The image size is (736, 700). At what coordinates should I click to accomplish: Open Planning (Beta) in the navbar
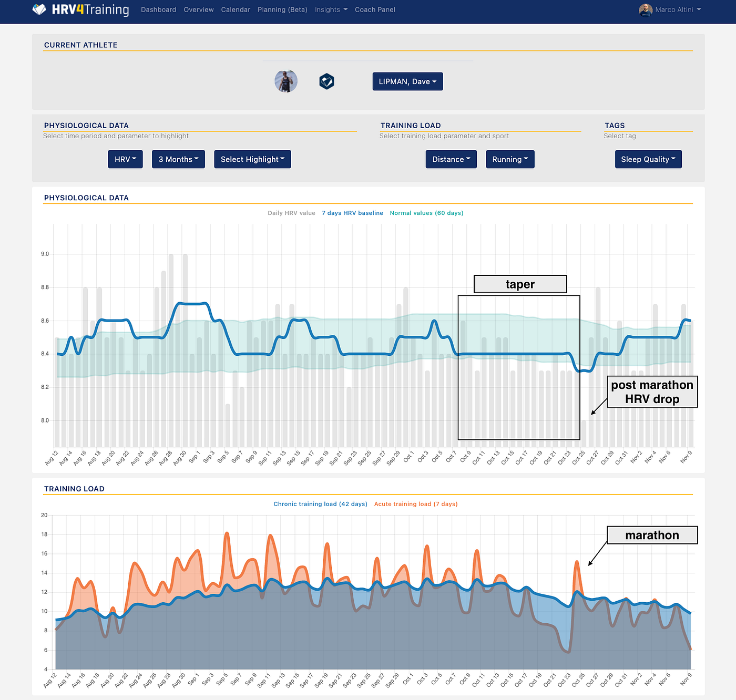pos(282,9)
